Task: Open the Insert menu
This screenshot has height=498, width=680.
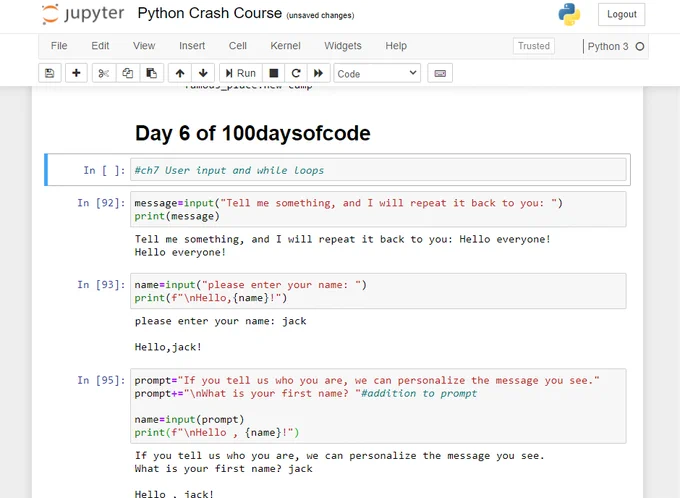Action: [192, 46]
